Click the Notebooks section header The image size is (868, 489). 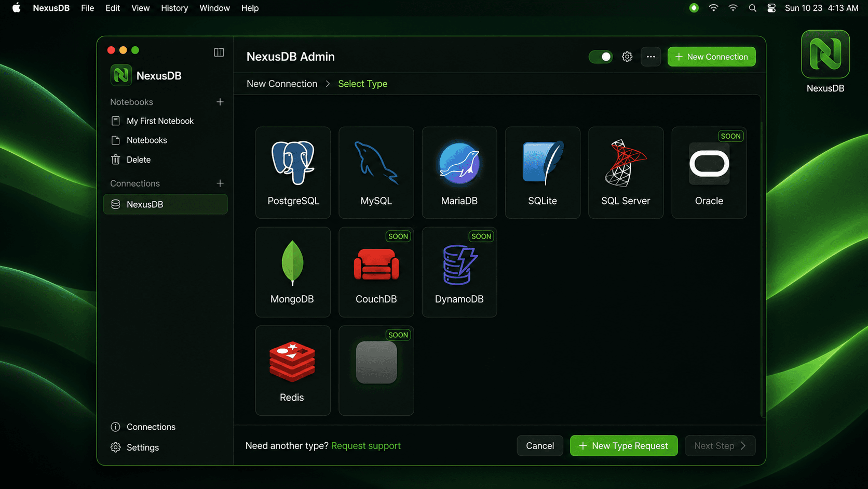tap(131, 102)
